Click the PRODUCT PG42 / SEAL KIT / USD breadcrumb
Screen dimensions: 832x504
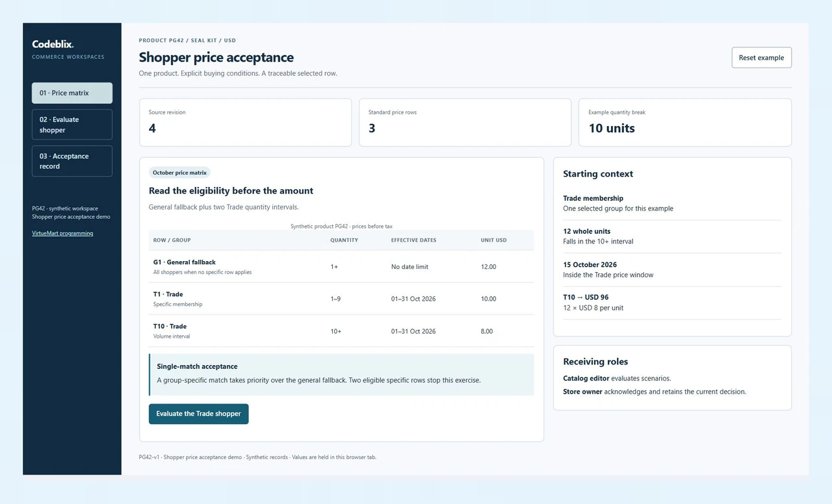coord(187,41)
